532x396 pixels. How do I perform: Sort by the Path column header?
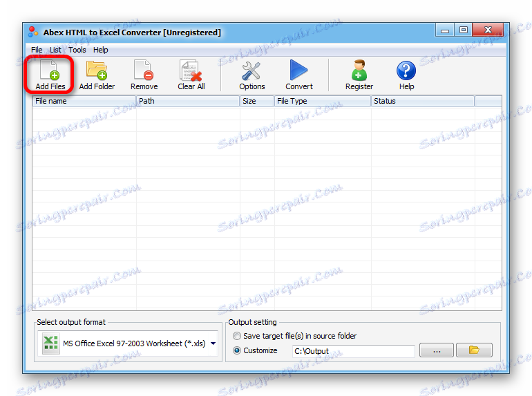pyautogui.click(x=188, y=101)
